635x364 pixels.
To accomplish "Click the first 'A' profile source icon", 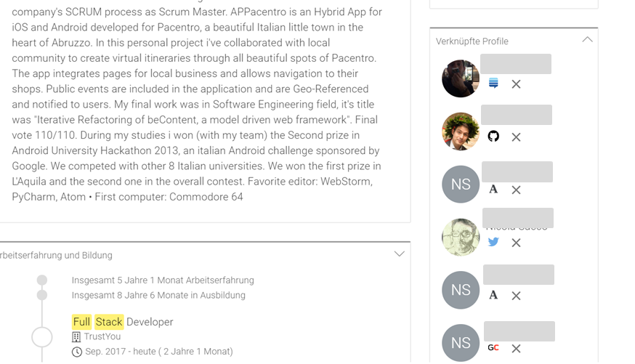I will (x=493, y=190).
